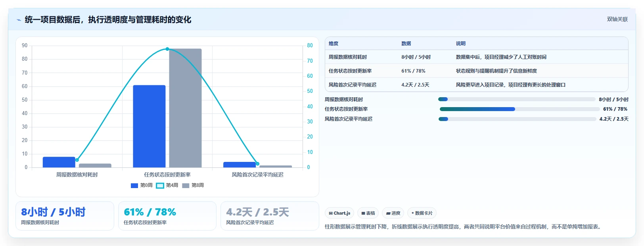Click the icon in the Chart.js chip

click(x=331, y=213)
